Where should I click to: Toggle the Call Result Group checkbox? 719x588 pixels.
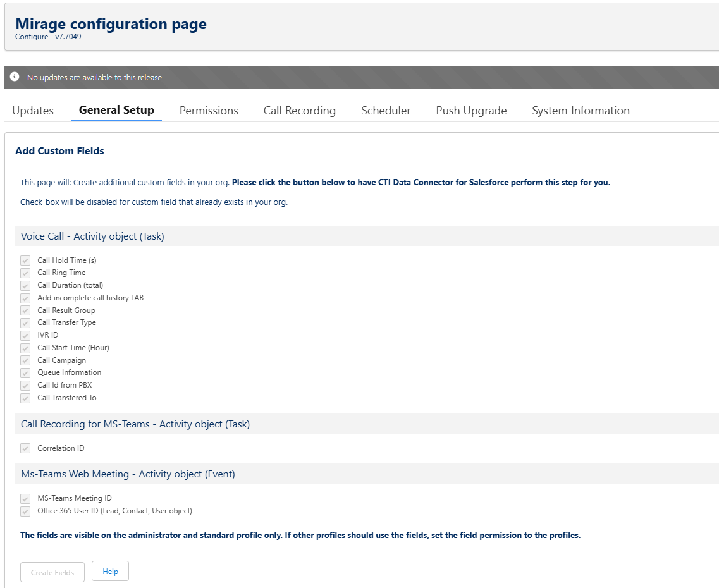click(x=25, y=310)
